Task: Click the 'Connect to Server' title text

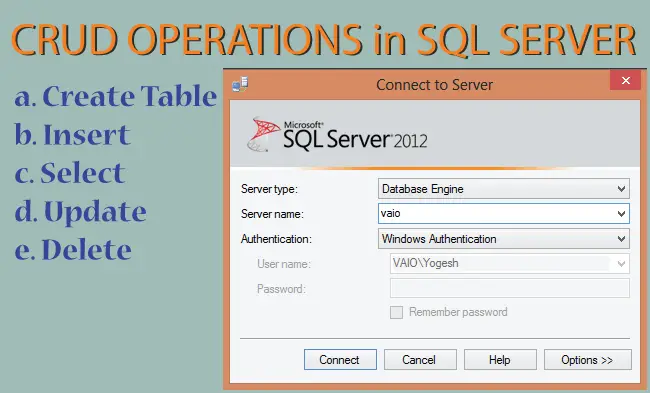Action: [x=434, y=85]
